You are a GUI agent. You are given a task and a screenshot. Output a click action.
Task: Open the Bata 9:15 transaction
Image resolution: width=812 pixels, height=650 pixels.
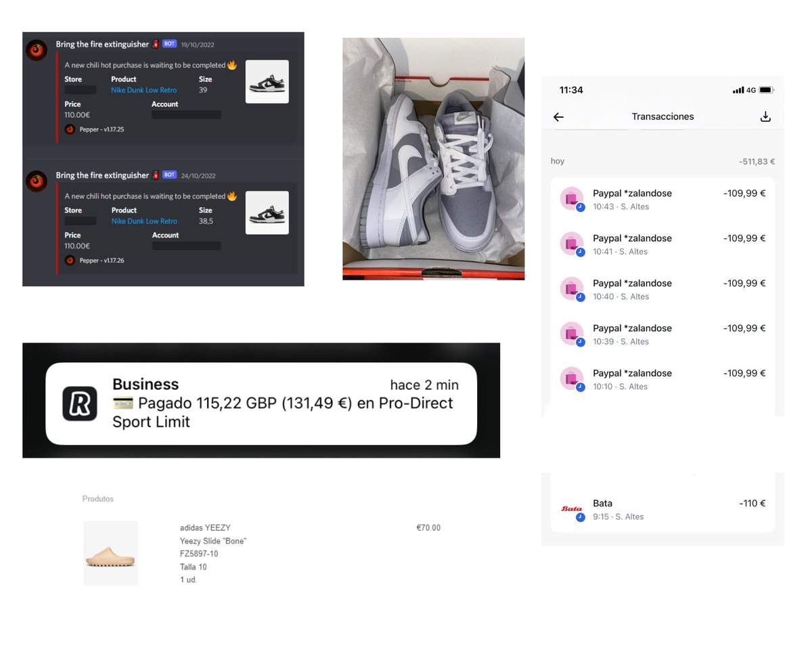click(662, 510)
